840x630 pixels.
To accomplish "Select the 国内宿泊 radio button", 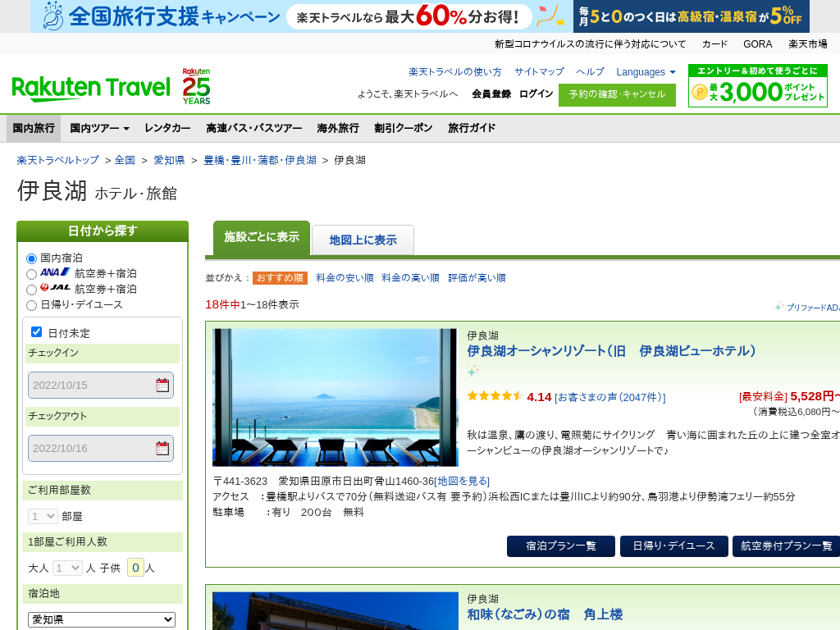I will click(x=32, y=258).
